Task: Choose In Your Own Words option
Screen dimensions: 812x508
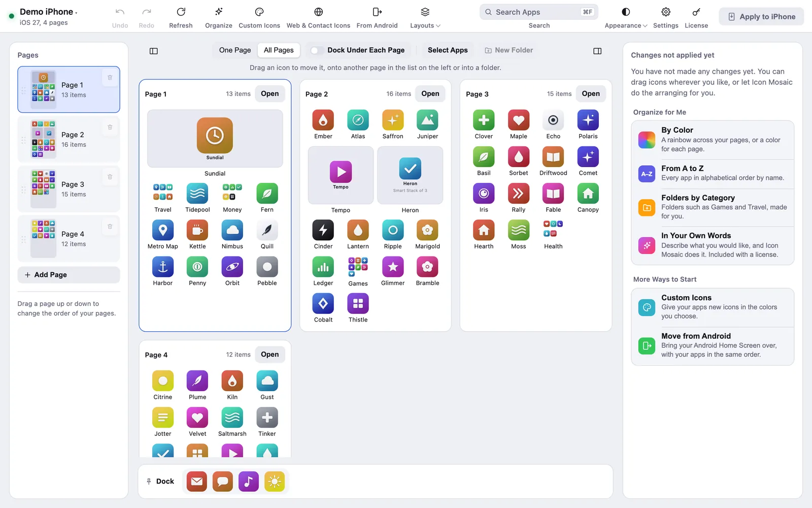Action: click(x=713, y=245)
